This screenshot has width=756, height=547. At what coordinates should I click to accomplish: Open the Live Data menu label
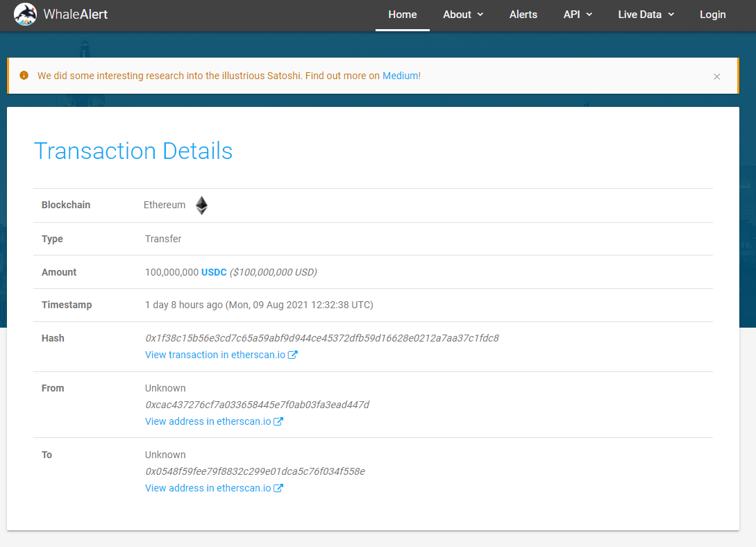click(x=640, y=15)
